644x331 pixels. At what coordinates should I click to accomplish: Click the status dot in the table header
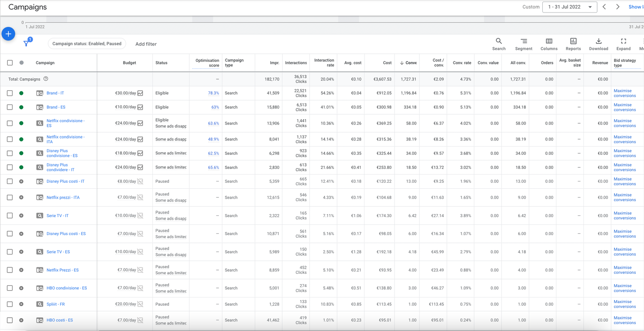coord(21,63)
